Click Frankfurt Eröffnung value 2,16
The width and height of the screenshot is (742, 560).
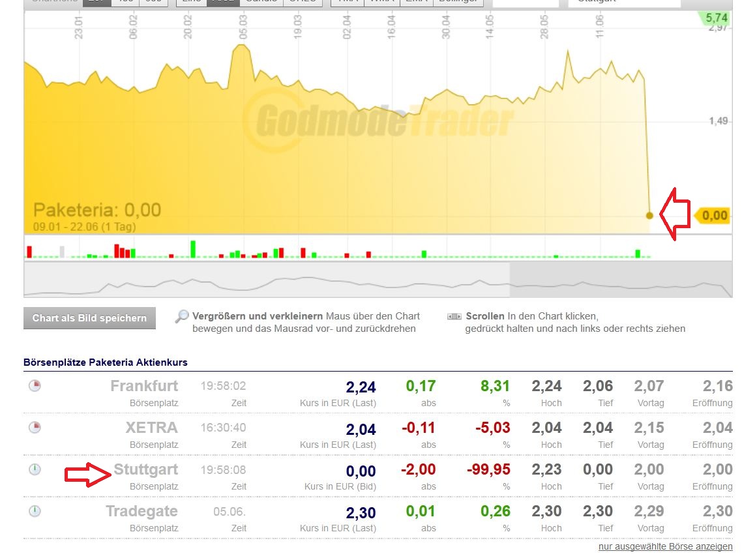tap(717, 386)
